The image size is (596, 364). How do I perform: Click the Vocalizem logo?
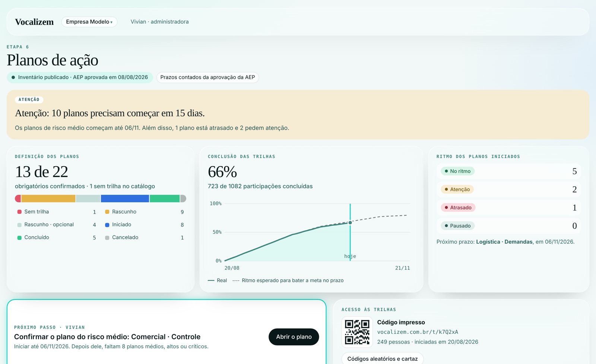34,22
